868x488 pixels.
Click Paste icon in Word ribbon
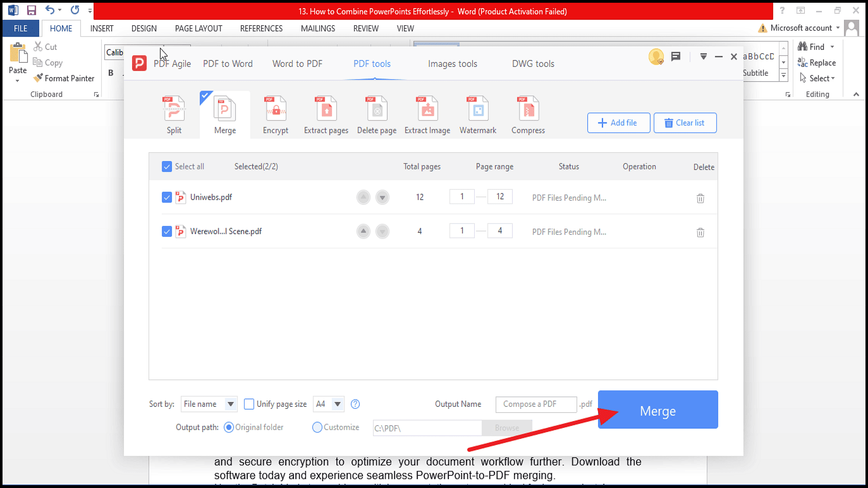(18, 53)
